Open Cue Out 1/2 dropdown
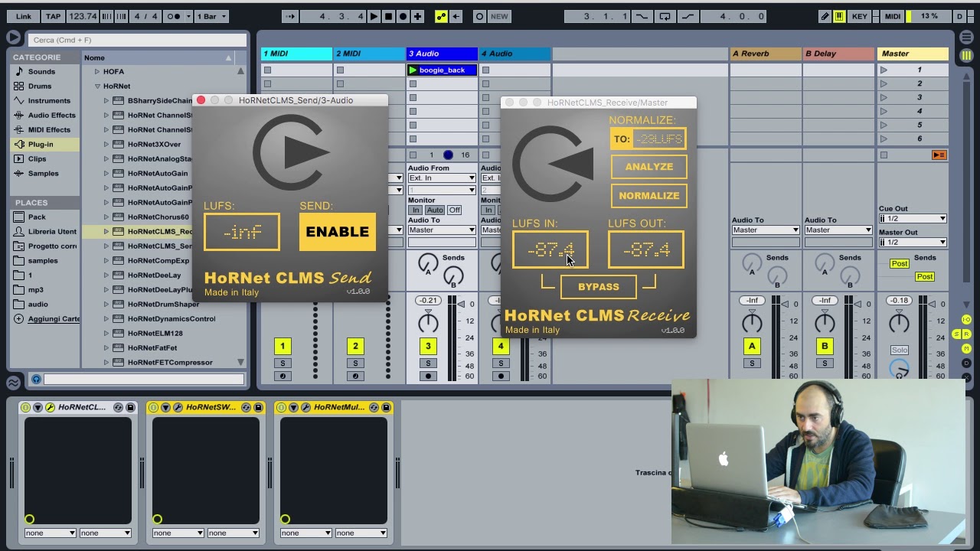The image size is (980, 551). pos(913,218)
